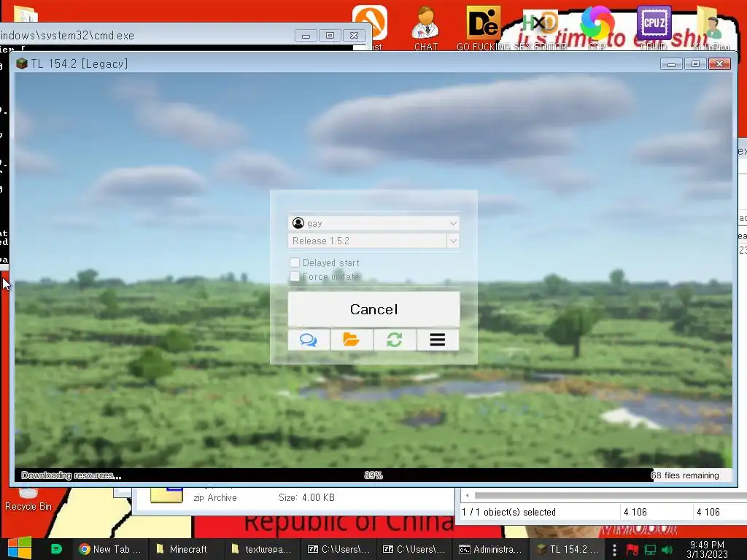Open the Windows Start button
Screen dimensions: 747x560
coord(20,548)
